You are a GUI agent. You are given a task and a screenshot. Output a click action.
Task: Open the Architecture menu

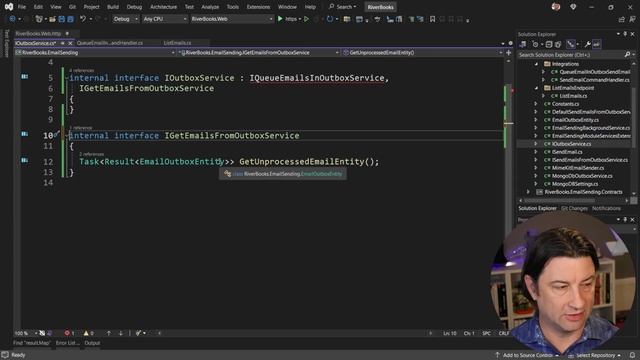pyautogui.click(x=163, y=7)
